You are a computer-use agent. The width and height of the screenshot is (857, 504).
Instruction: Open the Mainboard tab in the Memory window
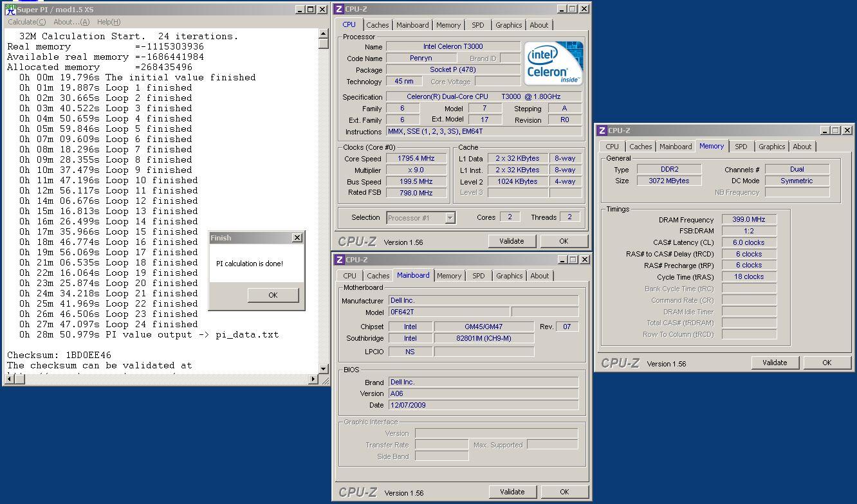pyautogui.click(x=676, y=147)
